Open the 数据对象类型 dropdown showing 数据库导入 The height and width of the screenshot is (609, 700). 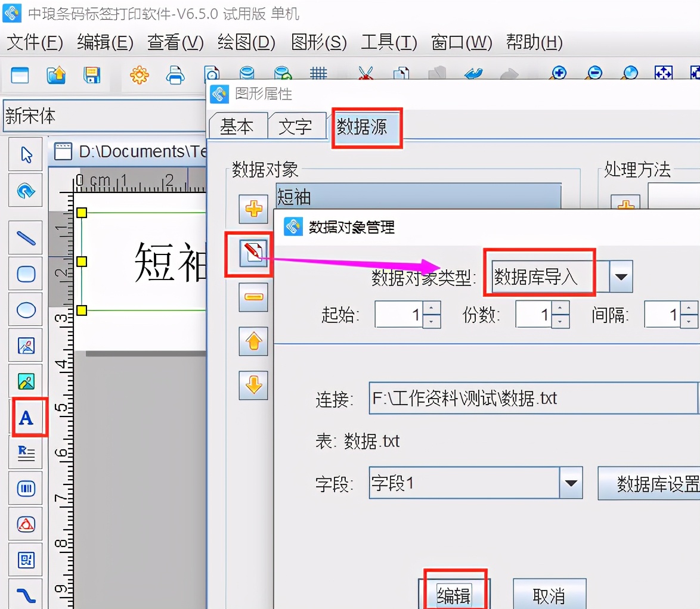click(622, 276)
